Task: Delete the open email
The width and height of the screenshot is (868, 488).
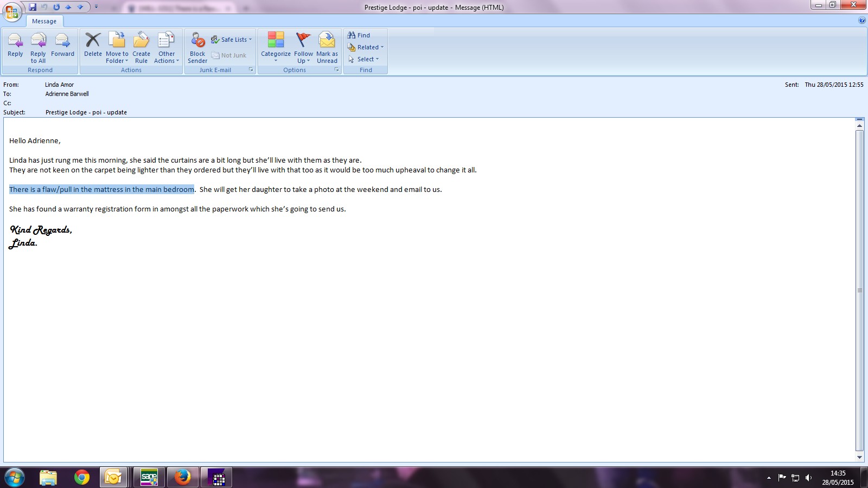Action: pyautogui.click(x=93, y=45)
